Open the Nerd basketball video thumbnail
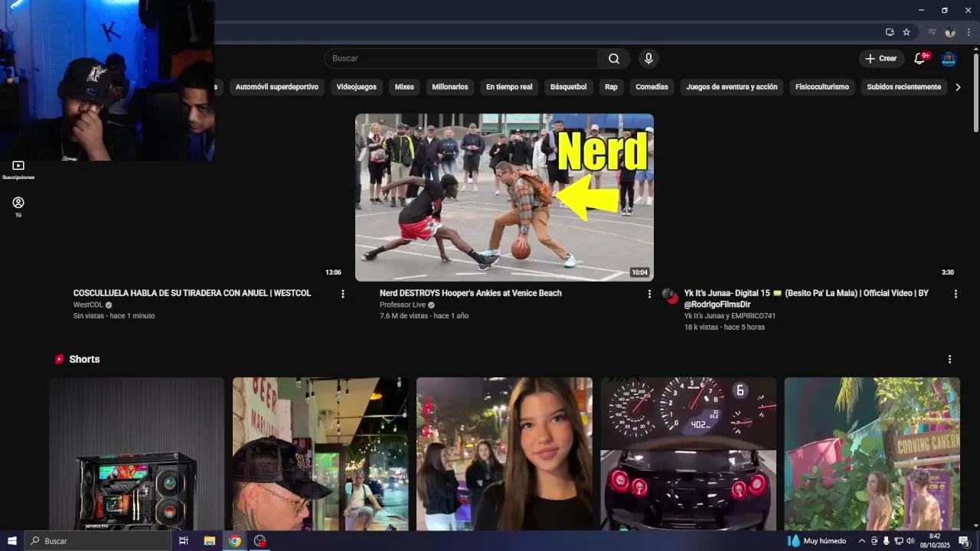 tap(505, 197)
